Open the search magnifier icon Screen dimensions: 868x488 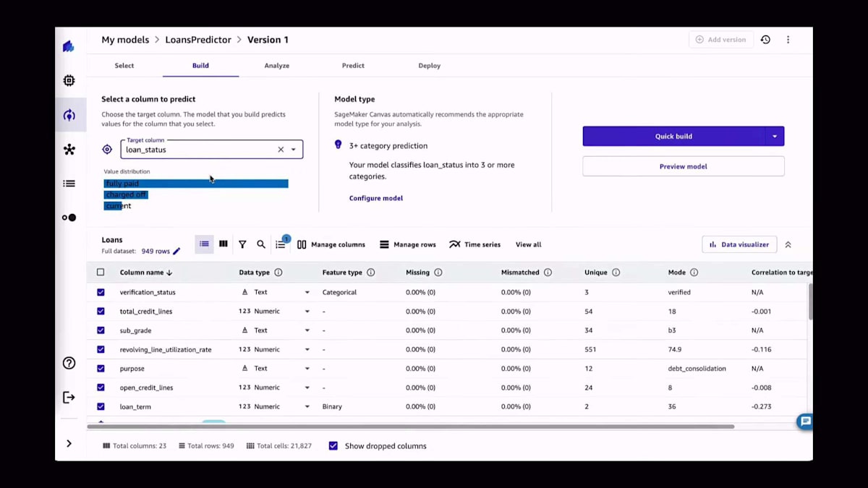(x=261, y=244)
